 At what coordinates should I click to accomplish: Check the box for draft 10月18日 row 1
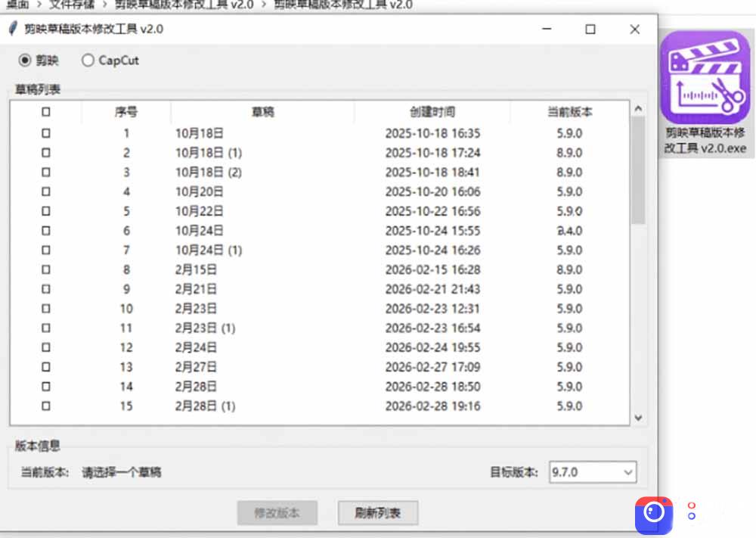coord(46,132)
